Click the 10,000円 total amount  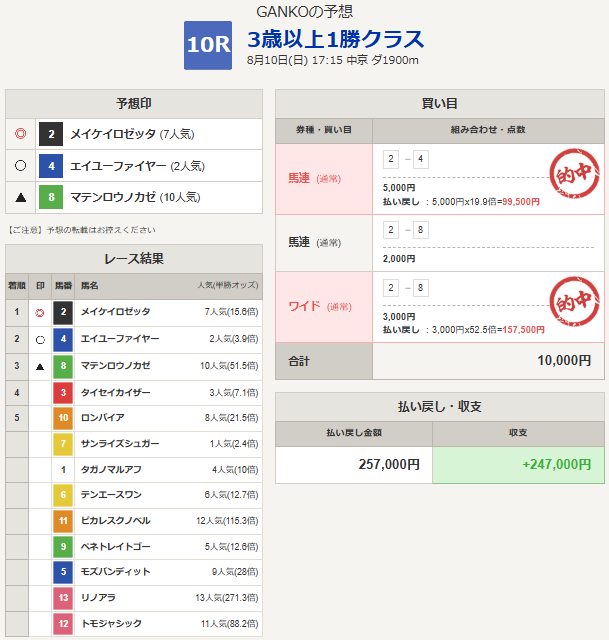tap(564, 360)
